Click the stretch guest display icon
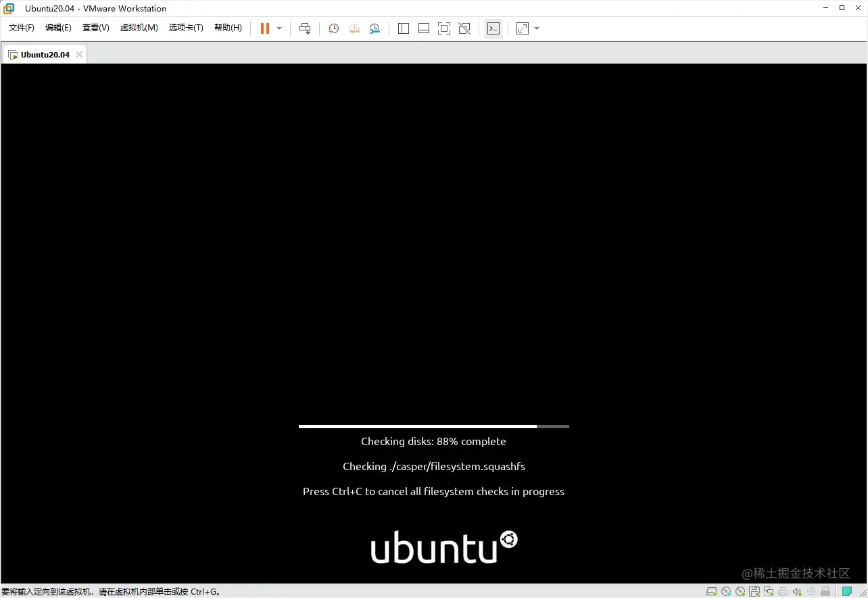This screenshot has width=868, height=598. click(x=523, y=28)
